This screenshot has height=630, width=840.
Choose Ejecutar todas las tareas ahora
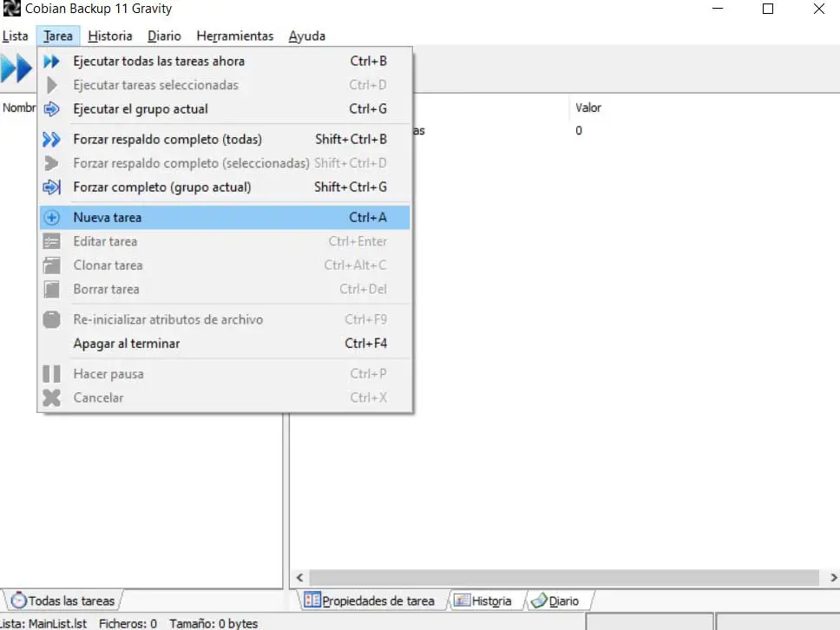(x=225, y=62)
